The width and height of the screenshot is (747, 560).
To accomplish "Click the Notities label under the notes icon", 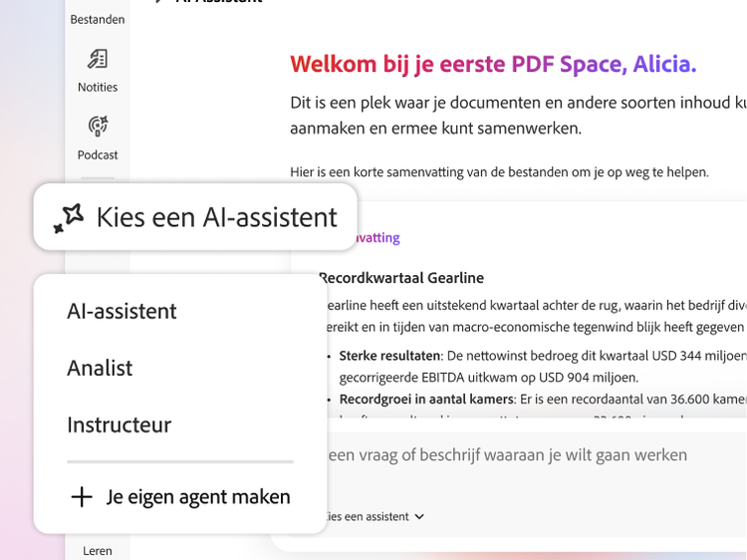I will coord(98,88).
